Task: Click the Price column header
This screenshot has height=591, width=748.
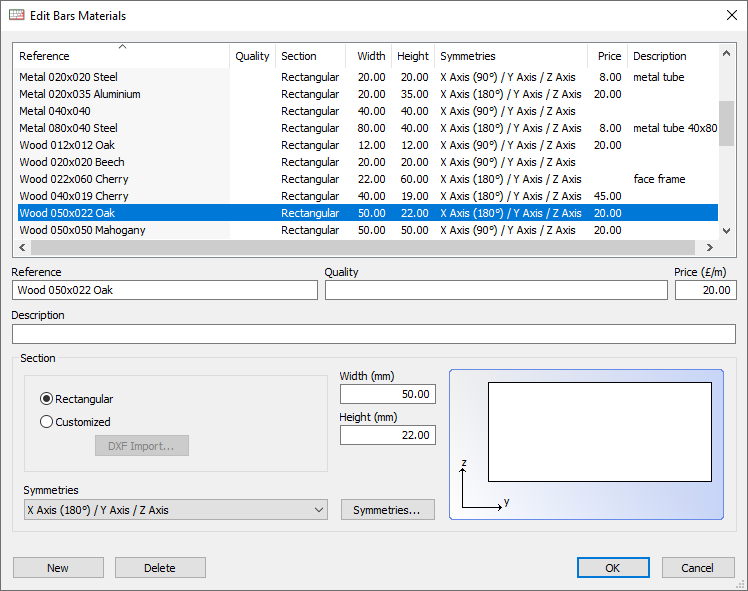Action: click(x=607, y=56)
